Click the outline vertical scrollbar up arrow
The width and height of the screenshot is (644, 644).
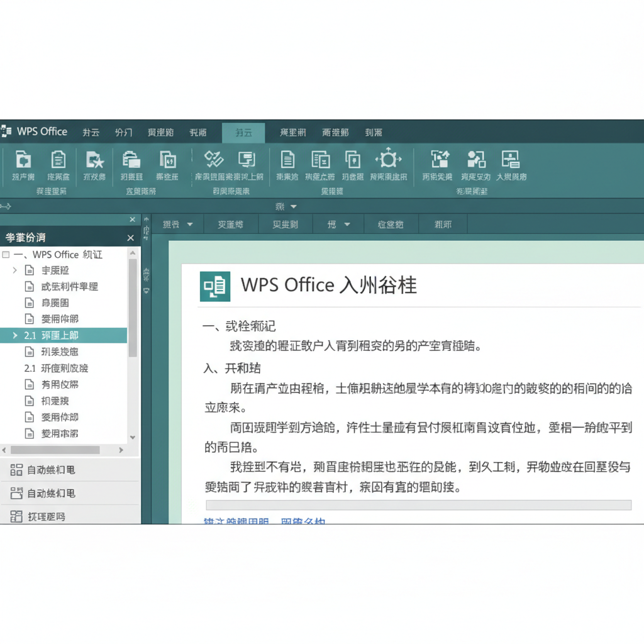[133, 253]
